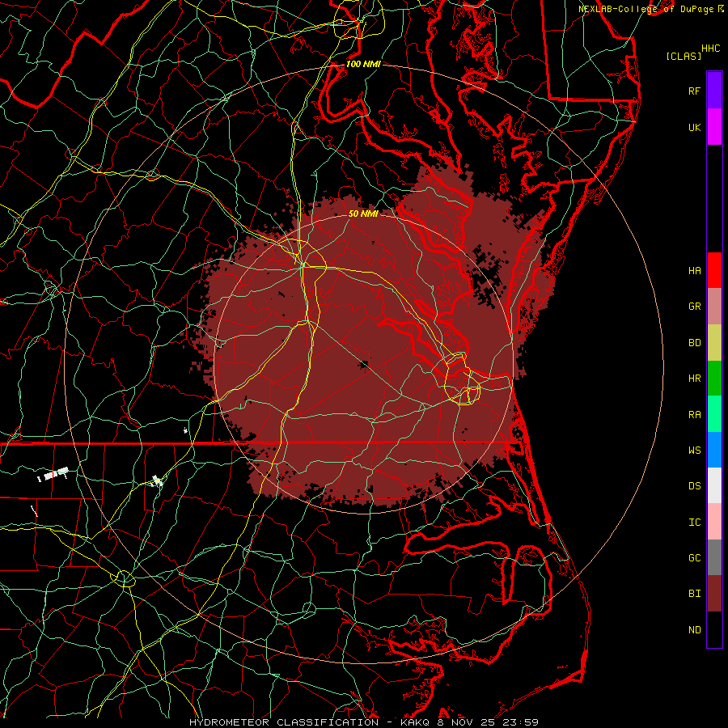Pick the HR dark green legend block

pos(714,379)
